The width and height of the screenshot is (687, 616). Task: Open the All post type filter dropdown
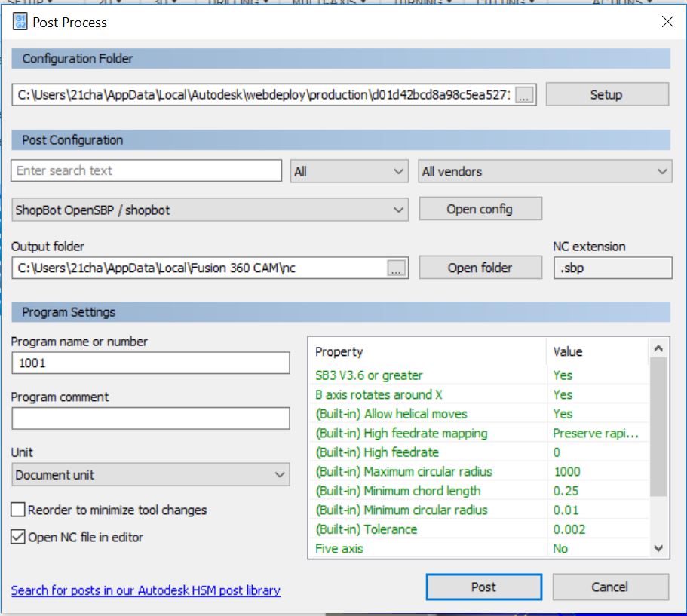[x=349, y=171]
